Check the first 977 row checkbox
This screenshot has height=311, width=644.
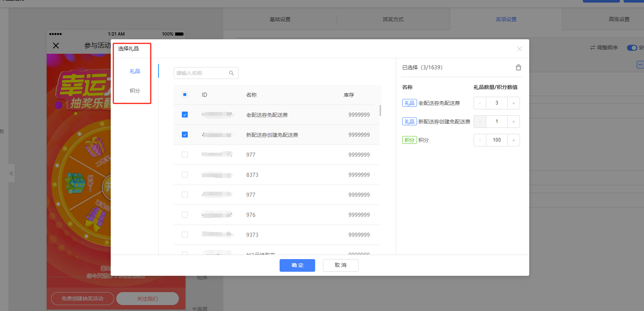185,155
